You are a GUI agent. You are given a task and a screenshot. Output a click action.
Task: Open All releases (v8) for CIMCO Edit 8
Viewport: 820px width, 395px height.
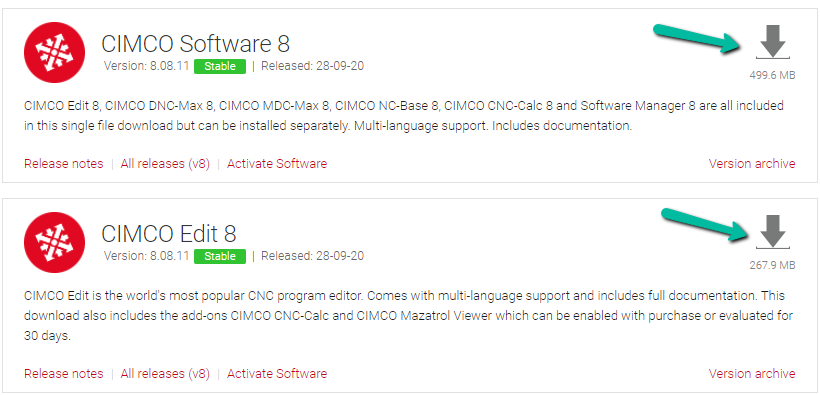pyautogui.click(x=165, y=374)
